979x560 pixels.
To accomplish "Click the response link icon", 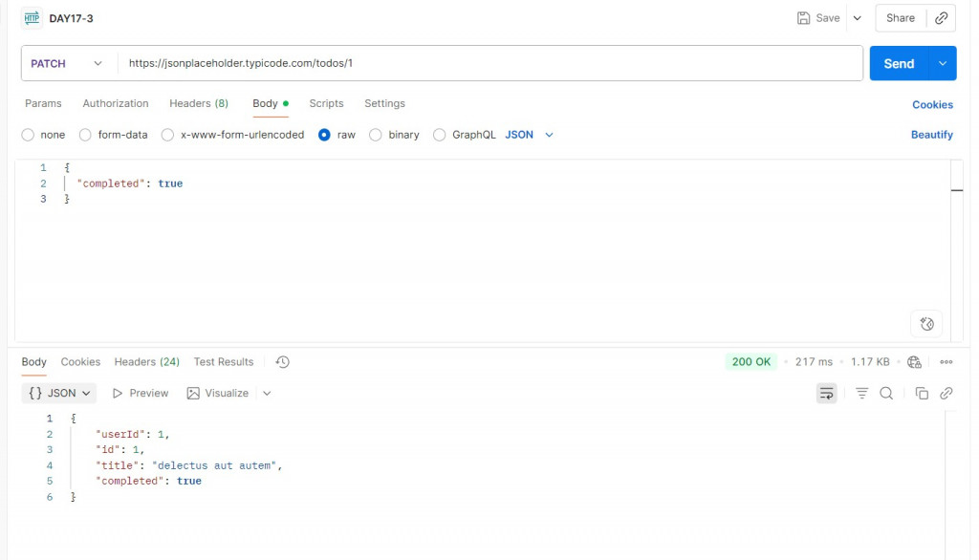I will coord(946,394).
